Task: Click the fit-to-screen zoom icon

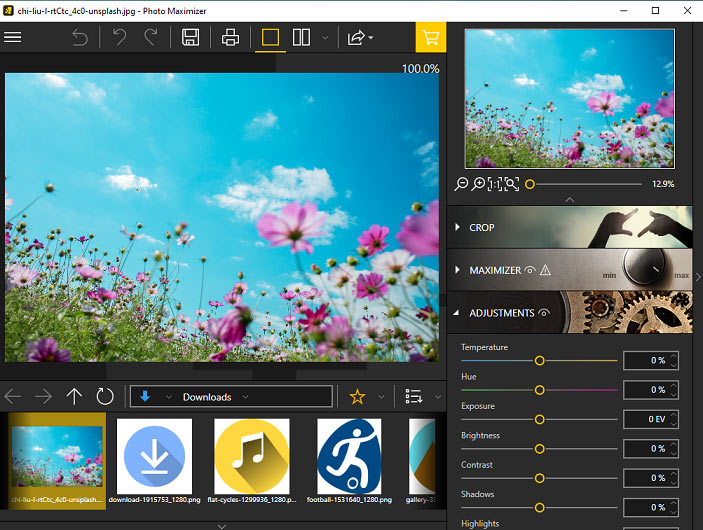Action: (512, 184)
